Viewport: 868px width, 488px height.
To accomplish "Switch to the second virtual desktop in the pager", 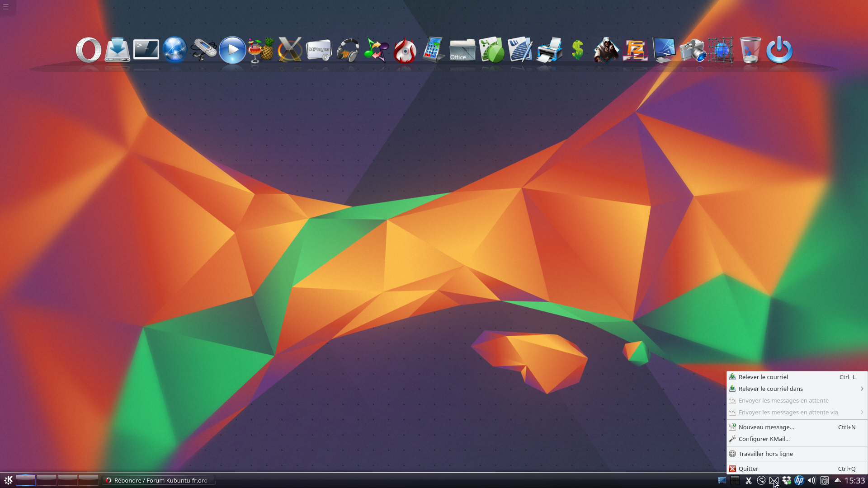I will coord(47,480).
